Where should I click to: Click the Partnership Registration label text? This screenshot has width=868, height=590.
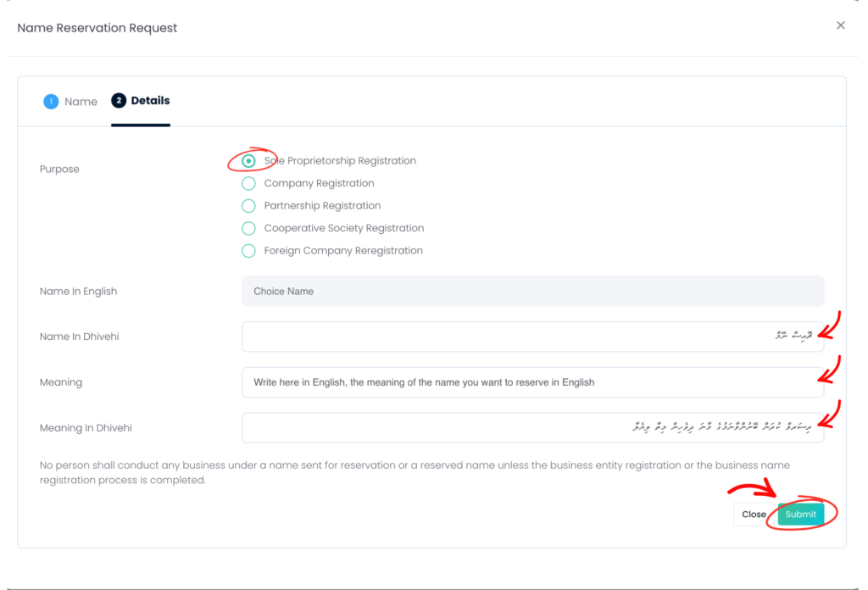pos(322,206)
